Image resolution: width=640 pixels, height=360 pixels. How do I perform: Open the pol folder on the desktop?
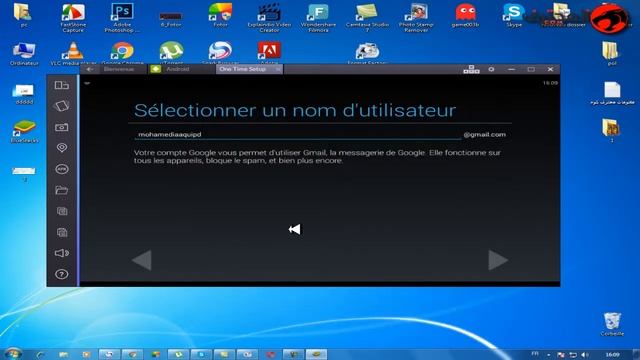tap(611, 53)
